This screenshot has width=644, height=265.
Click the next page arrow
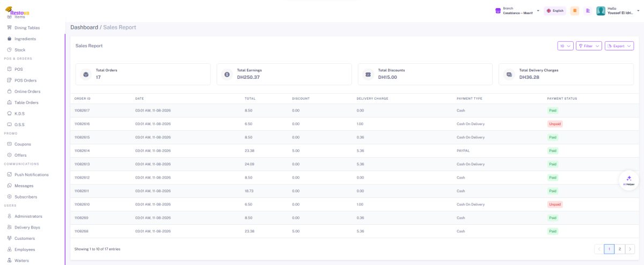(630, 249)
